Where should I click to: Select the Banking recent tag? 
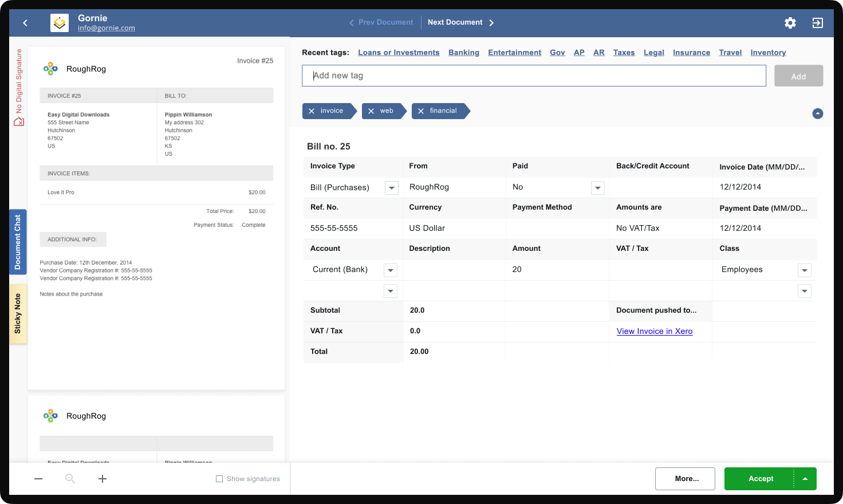[464, 52]
